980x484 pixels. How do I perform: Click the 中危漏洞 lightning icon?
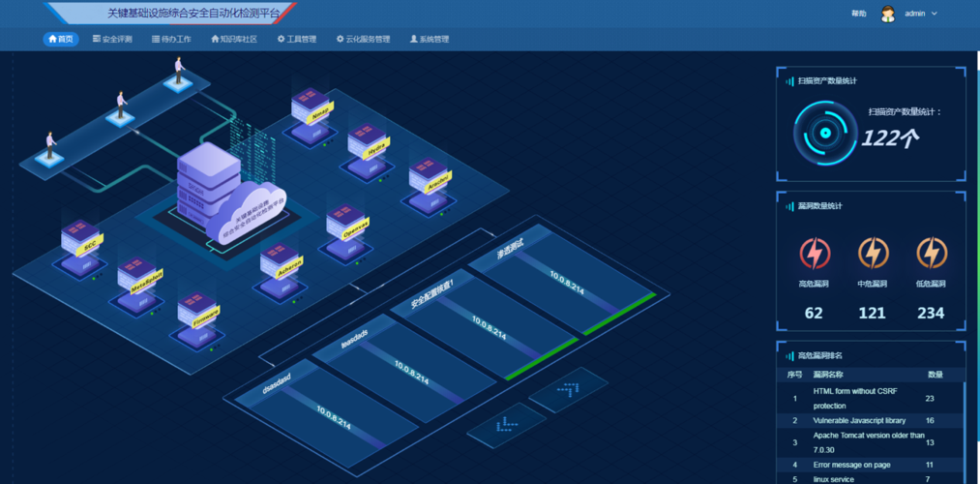[873, 254]
